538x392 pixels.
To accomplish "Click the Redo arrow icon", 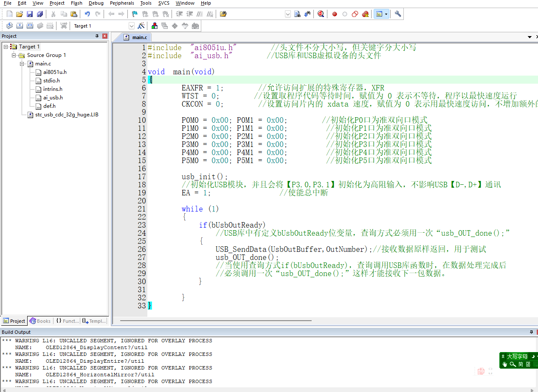I will point(98,14).
